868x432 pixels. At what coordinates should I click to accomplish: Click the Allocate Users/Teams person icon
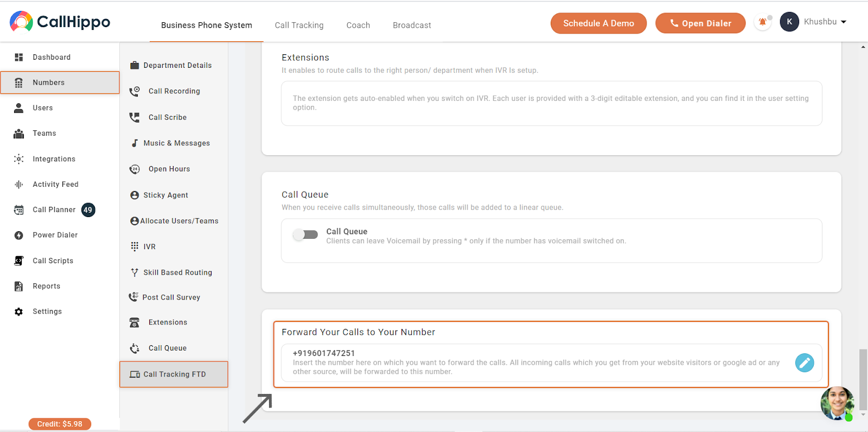135,221
